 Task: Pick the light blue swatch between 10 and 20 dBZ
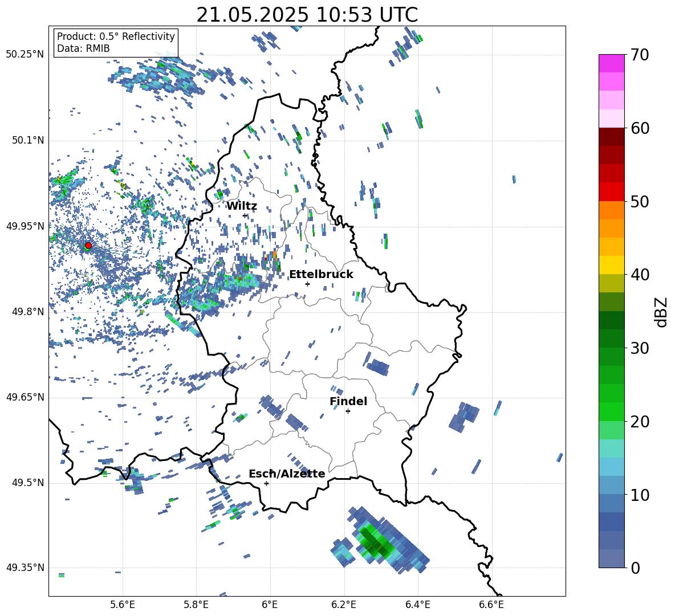(611, 467)
